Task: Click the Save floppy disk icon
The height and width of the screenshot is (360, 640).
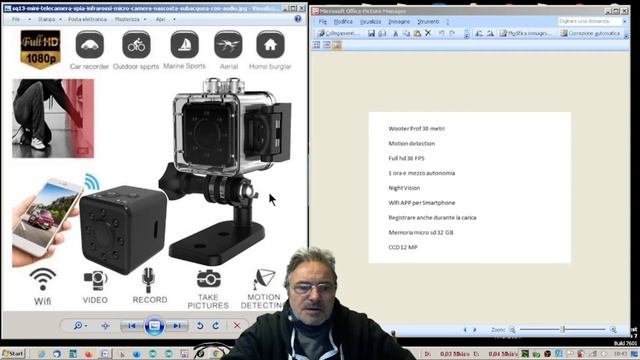Action: tap(371, 33)
